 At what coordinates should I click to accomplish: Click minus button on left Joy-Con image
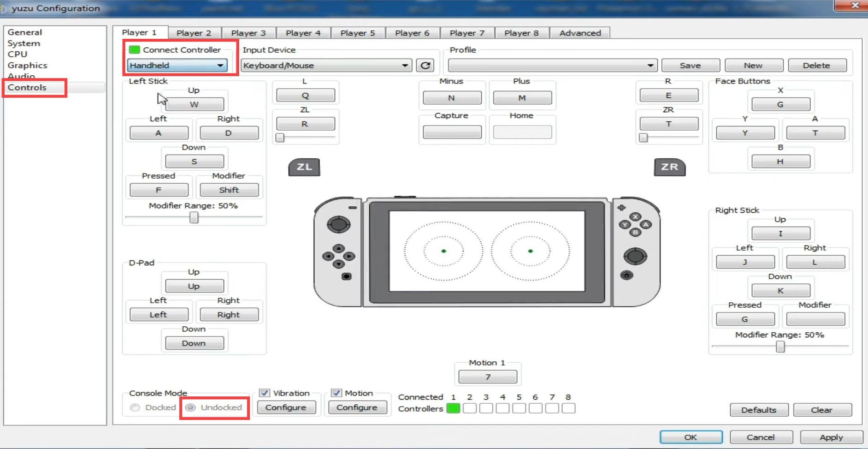pyautogui.click(x=353, y=208)
